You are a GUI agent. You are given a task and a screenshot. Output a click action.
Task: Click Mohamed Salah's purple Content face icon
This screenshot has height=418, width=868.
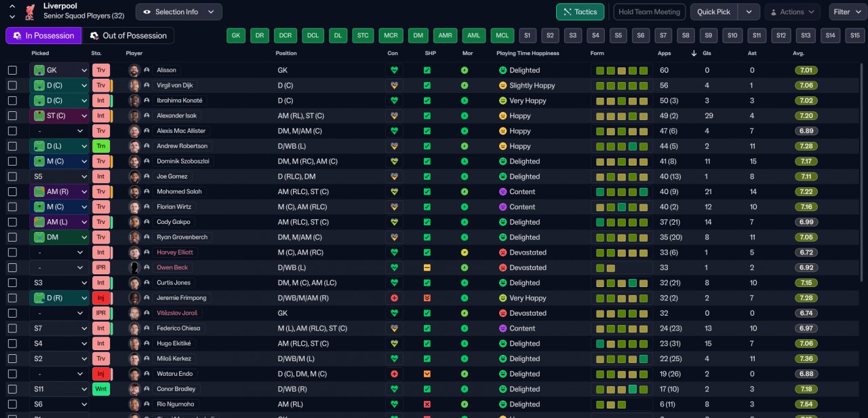tap(503, 191)
